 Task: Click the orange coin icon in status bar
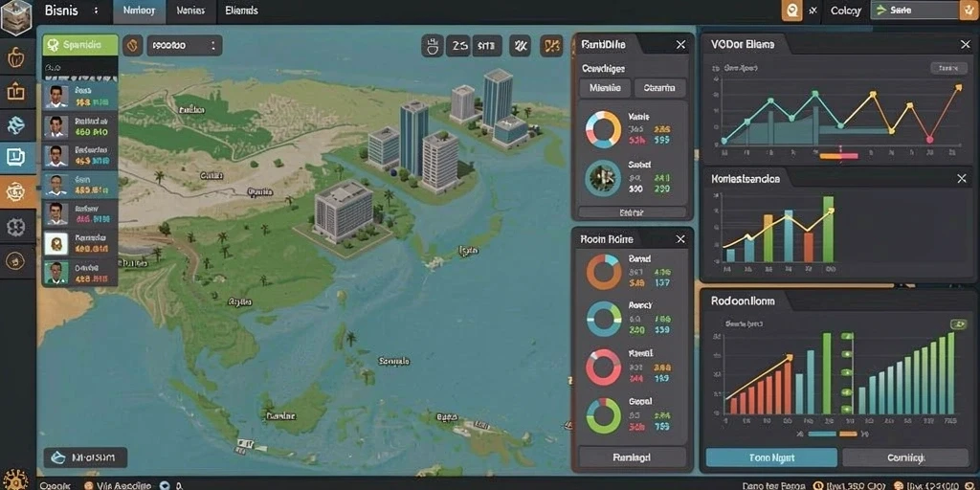tap(88, 485)
